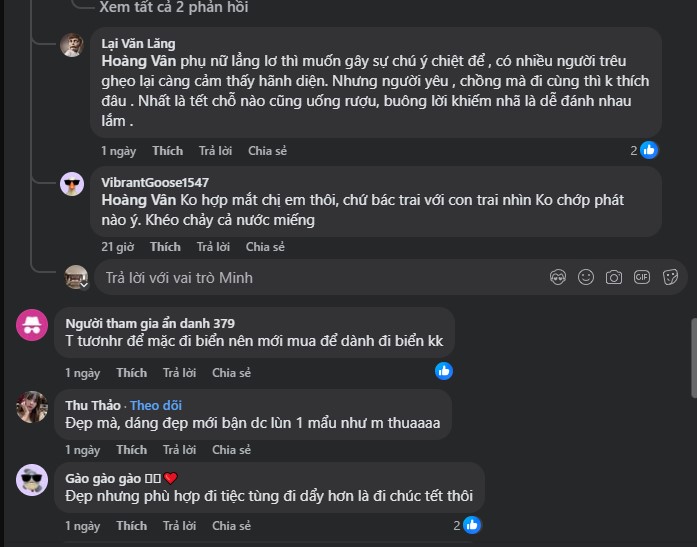Open the emoji picker in reply box

586,277
